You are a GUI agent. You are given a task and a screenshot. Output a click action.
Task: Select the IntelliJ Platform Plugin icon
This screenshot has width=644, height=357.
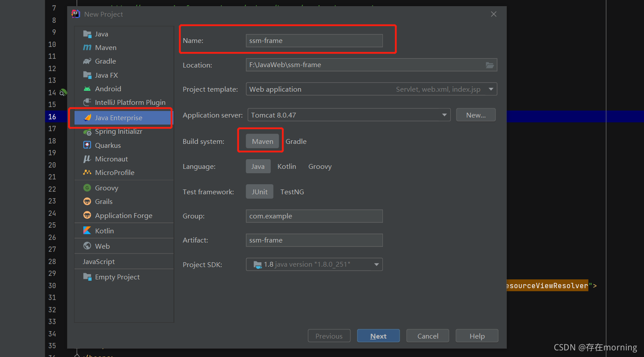(87, 102)
